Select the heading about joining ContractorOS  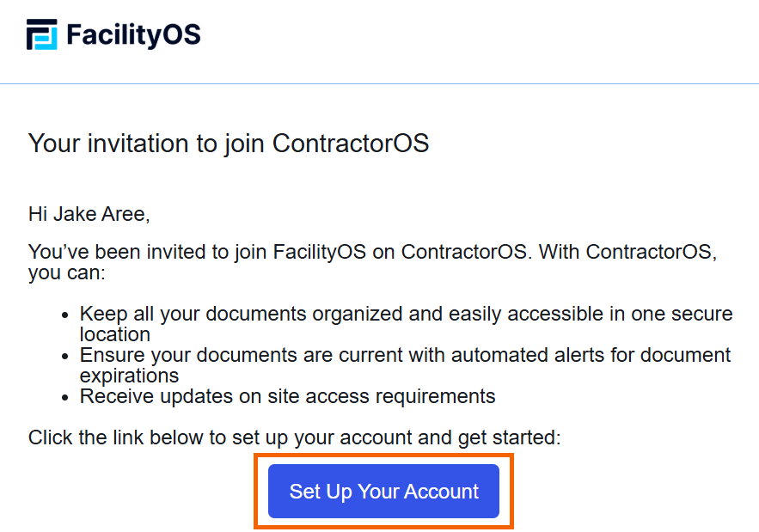pyautogui.click(x=230, y=144)
